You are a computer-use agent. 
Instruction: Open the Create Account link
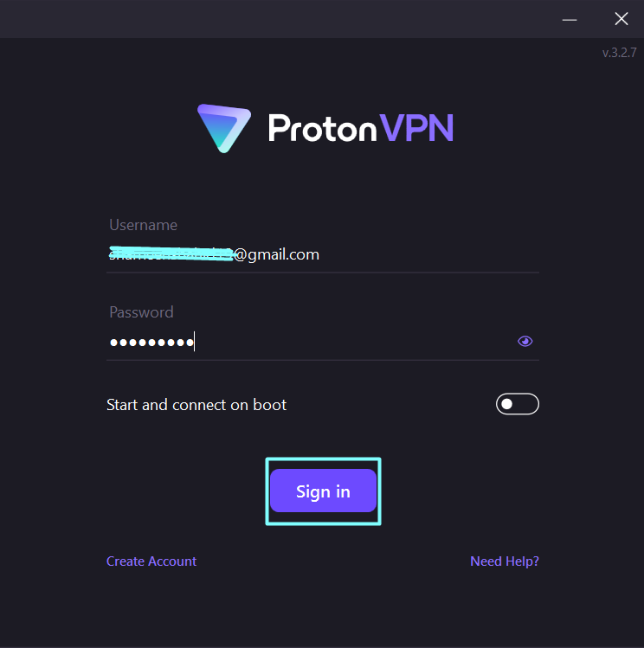tap(151, 561)
